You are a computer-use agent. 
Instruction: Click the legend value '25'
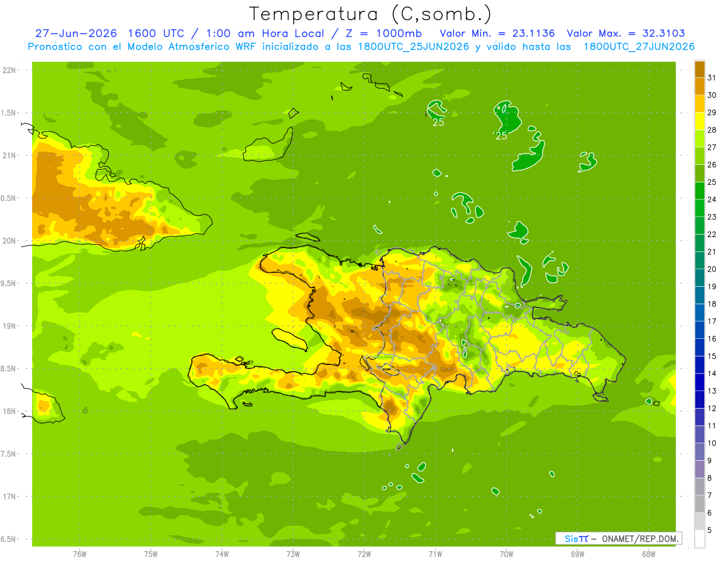click(712, 182)
